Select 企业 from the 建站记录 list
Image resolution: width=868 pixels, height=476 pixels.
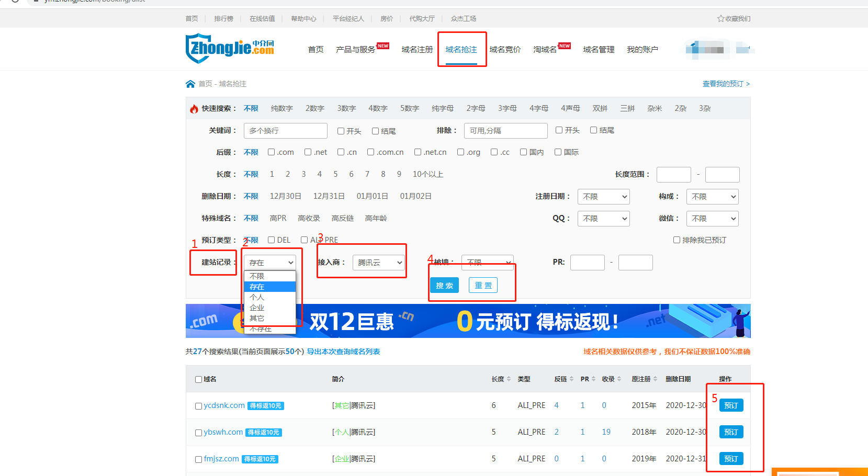(257, 308)
